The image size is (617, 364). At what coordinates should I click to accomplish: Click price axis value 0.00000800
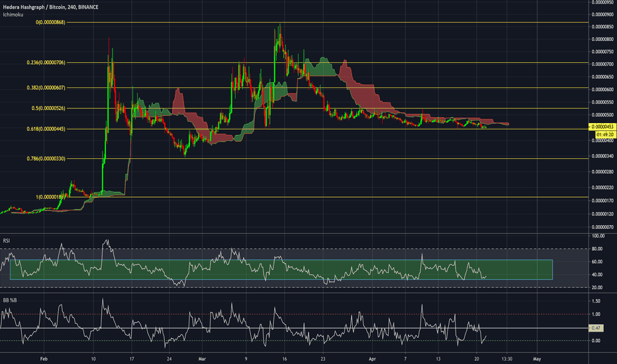point(602,39)
